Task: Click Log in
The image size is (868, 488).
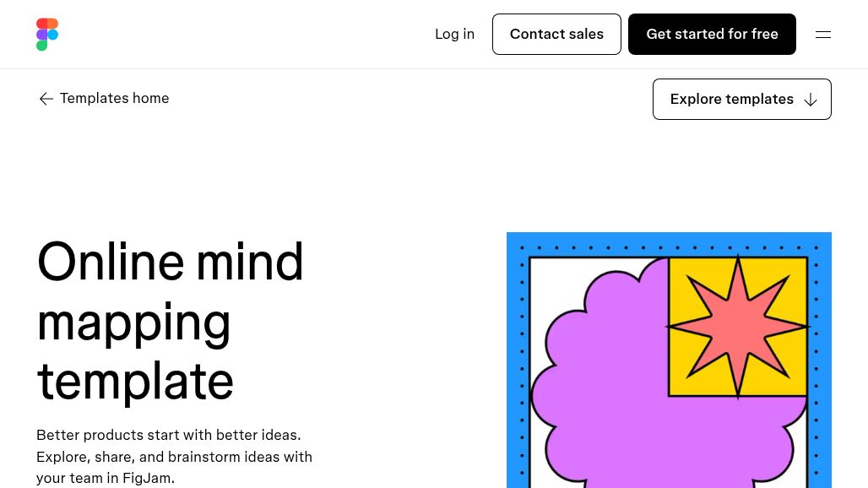Action: pyautogui.click(x=454, y=34)
